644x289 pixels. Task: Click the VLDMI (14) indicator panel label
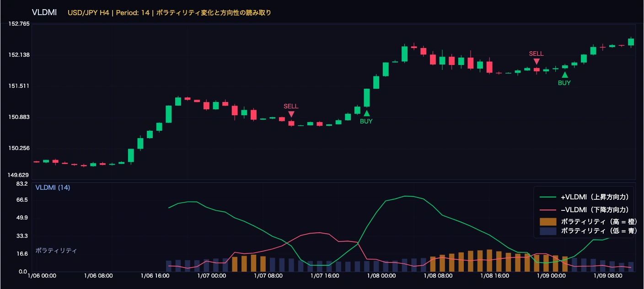tap(53, 187)
